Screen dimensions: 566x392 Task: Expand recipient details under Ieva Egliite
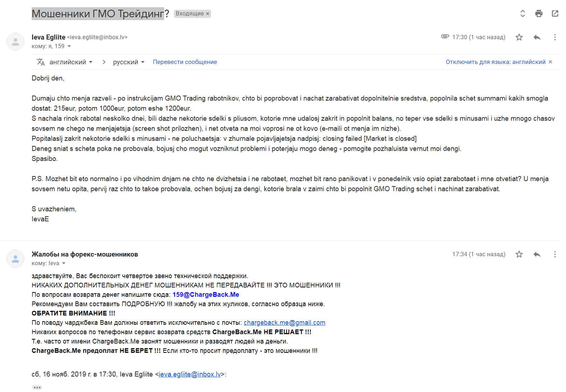pyautogui.click(x=69, y=46)
